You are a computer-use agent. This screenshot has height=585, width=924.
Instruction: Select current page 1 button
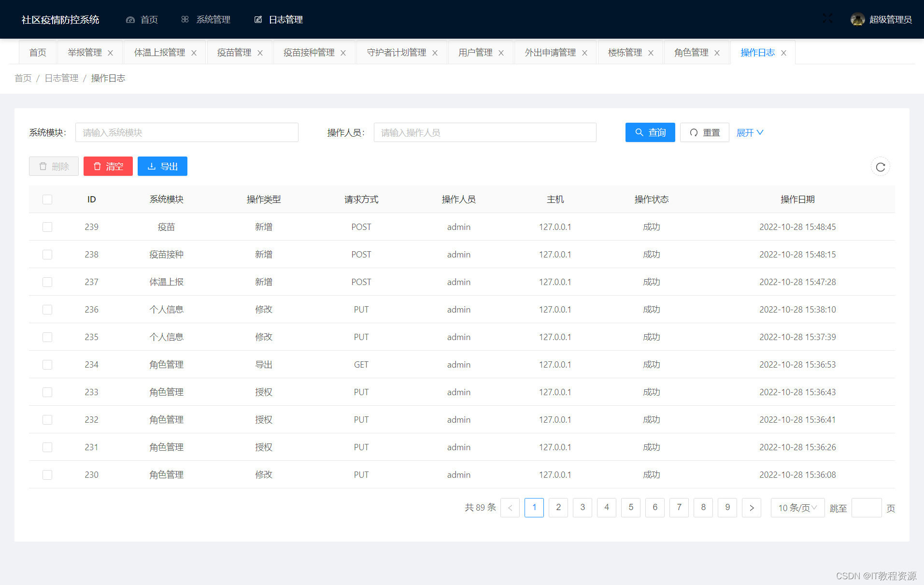pos(534,508)
